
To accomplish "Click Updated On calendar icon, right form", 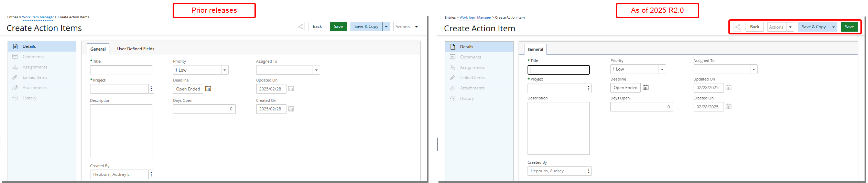I will click(x=728, y=87).
